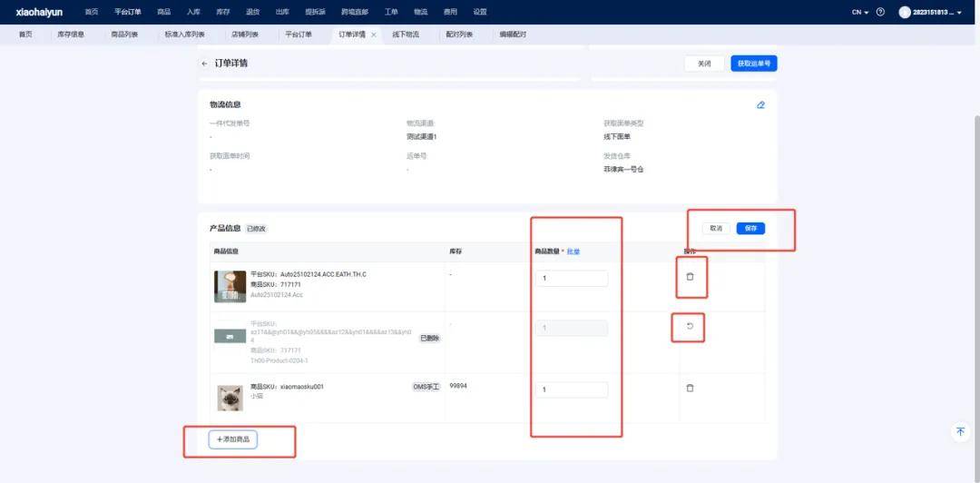Cancel product edits with 取消
This screenshot has height=483, width=980.
[x=716, y=229]
